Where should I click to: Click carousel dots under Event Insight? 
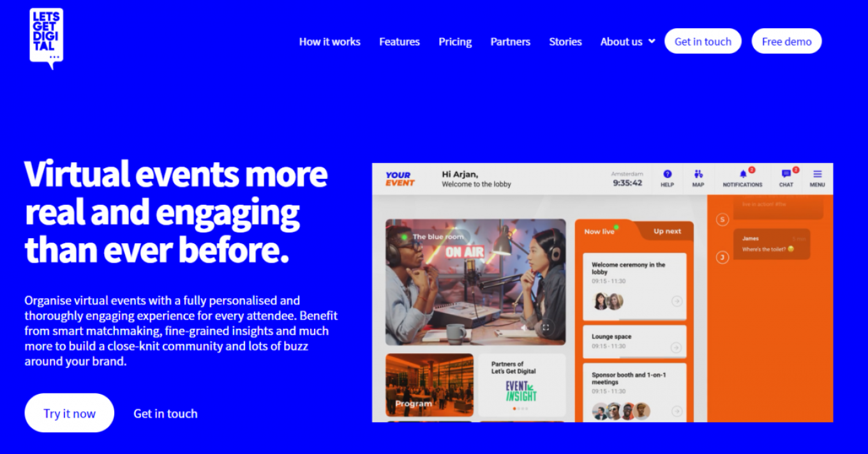[521, 408]
